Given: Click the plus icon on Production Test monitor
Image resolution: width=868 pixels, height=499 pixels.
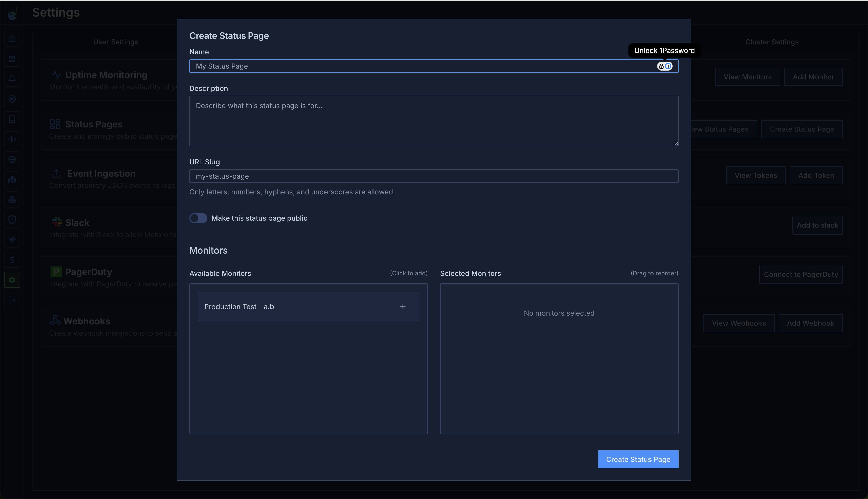Looking at the screenshot, I should coord(403,306).
